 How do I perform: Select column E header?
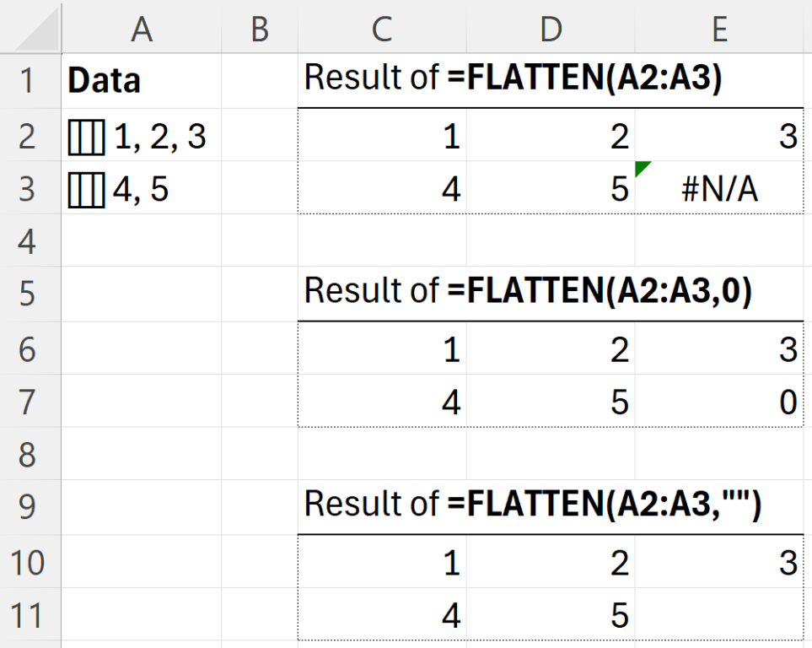[720, 29]
